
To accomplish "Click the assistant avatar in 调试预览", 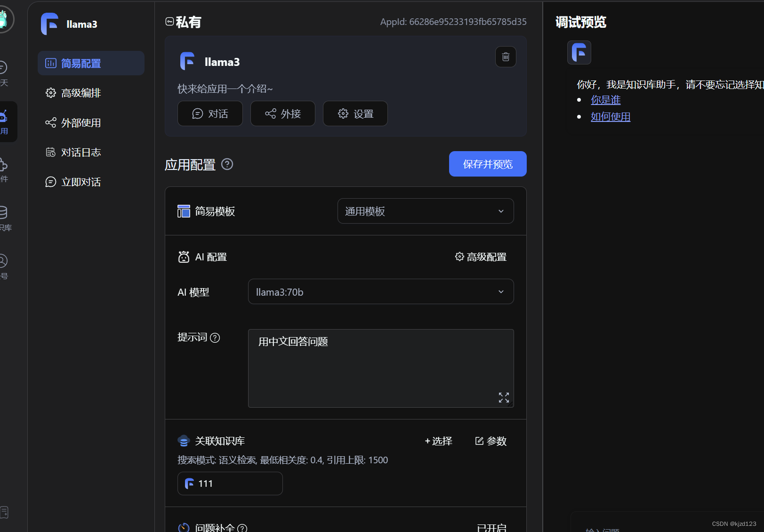I will [x=579, y=52].
